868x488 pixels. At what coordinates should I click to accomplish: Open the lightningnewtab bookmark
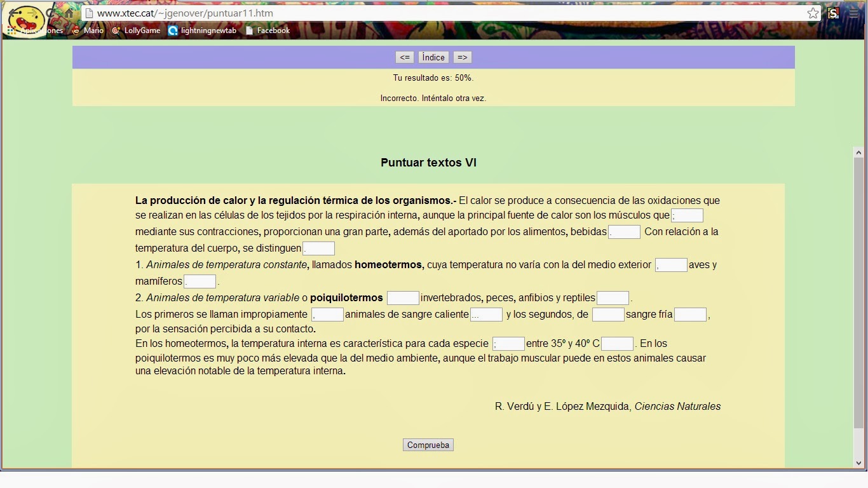pyautogui.click(x=203, y=30)
